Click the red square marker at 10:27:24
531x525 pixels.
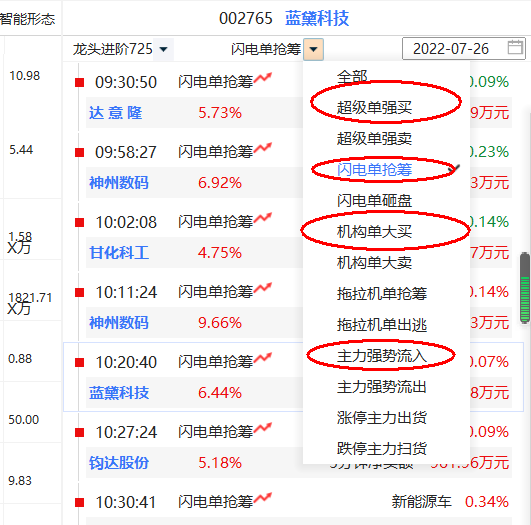coord(79,433)
